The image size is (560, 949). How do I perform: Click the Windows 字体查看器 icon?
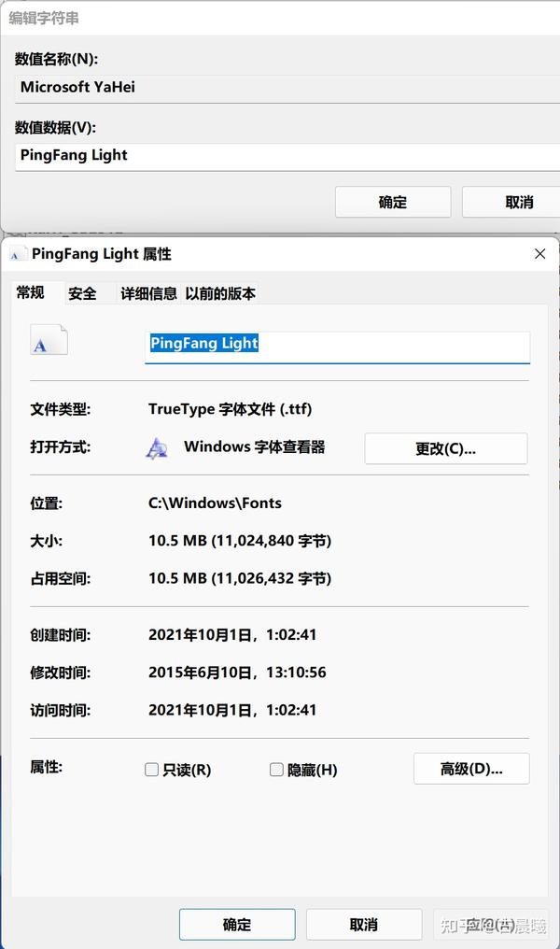point(157,448)
